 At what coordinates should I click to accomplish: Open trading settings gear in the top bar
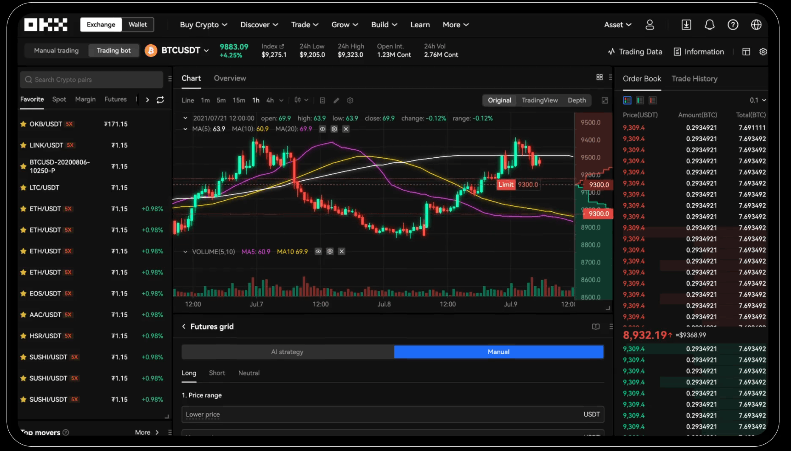(763, 51)
